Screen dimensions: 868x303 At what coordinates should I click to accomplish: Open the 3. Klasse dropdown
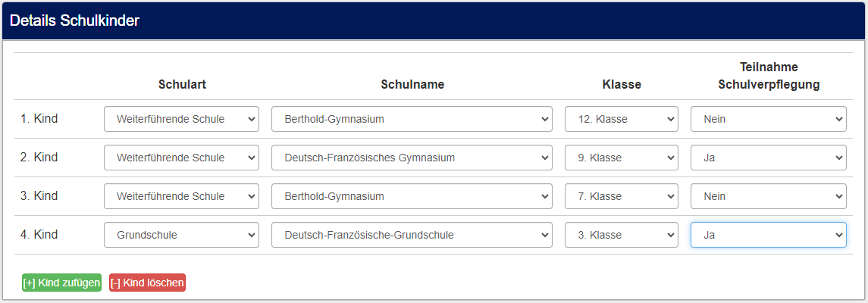tap(621, 235)
